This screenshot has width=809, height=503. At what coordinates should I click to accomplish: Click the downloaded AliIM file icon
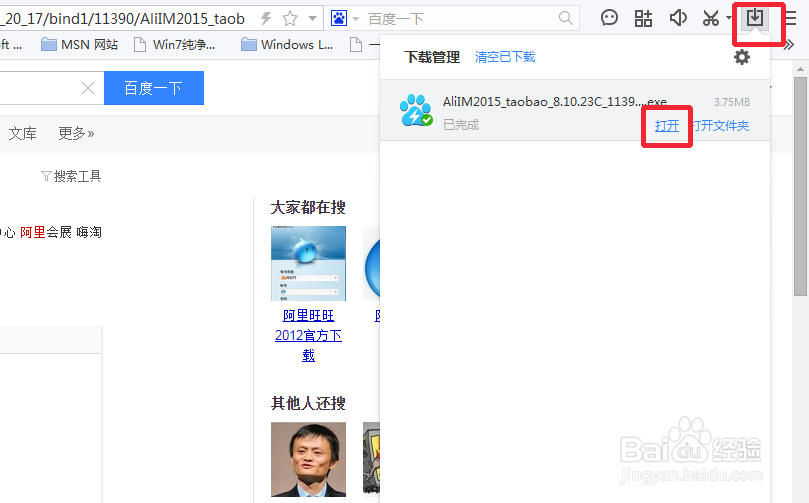click(x=416, y=110)
